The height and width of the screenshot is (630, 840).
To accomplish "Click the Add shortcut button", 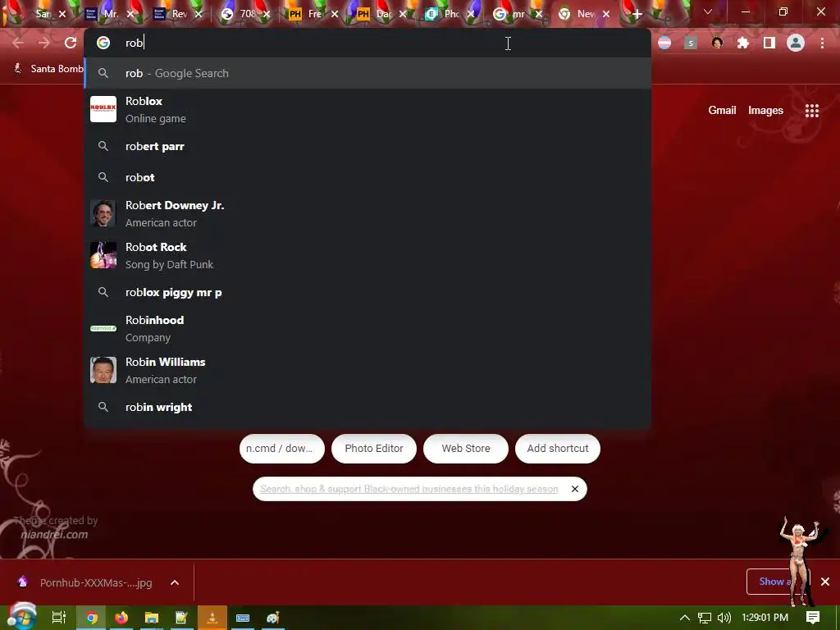I will (558, 449).
